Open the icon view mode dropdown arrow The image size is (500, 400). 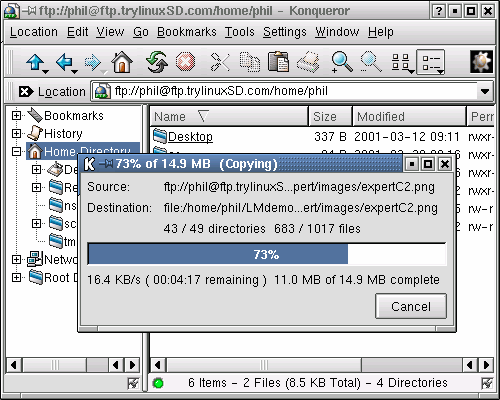tap(411, 71)
